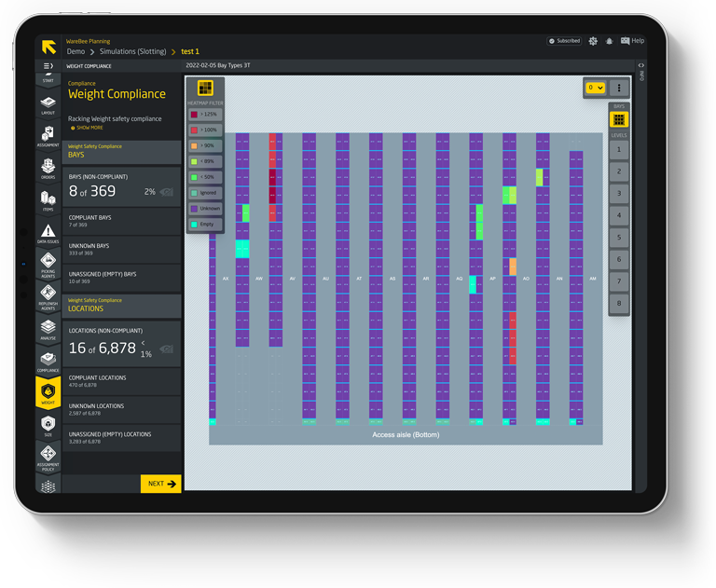
Task: Collapse the sidebar menu icon
Action: pyautogui.click(x=48, y=66)
